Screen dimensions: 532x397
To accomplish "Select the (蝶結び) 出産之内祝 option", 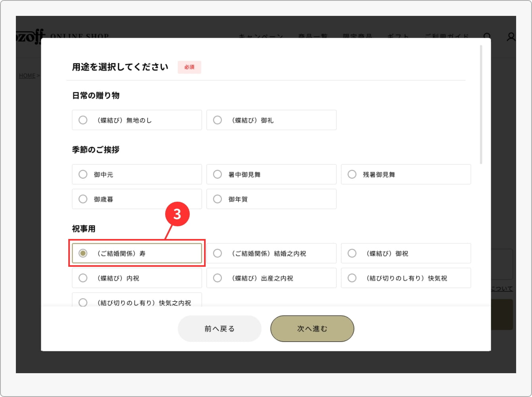I will tap(218, 278).
